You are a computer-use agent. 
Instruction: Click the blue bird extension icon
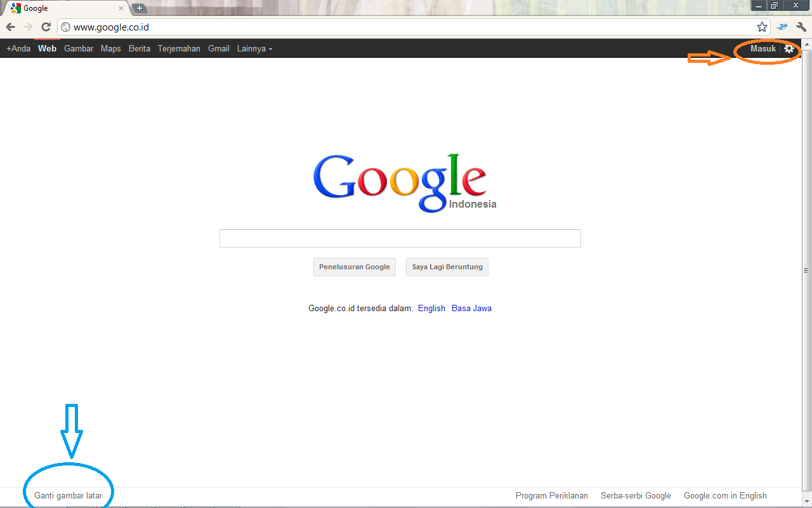click(x=783, y=27)
